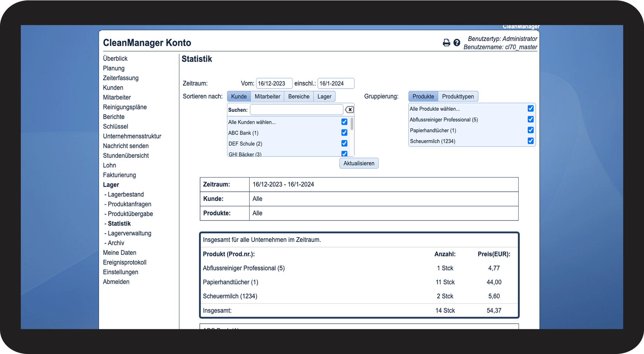Select Abmelden to log out
644x354 pixels.
click(x=116, y=282)
